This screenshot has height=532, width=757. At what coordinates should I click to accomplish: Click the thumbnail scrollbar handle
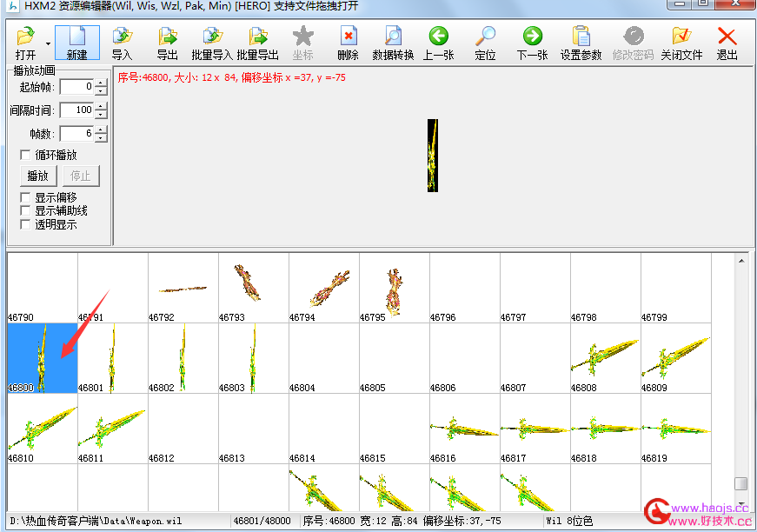740,483
